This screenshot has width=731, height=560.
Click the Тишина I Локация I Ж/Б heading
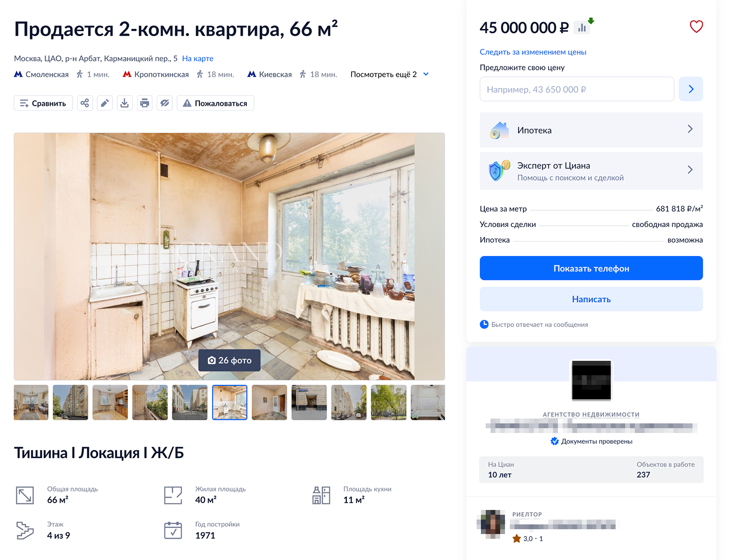99,453
